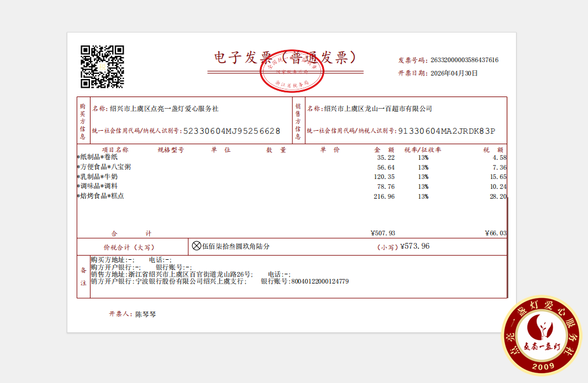Click the *乳制品*牛奶 line item

(x=98, y=177)
